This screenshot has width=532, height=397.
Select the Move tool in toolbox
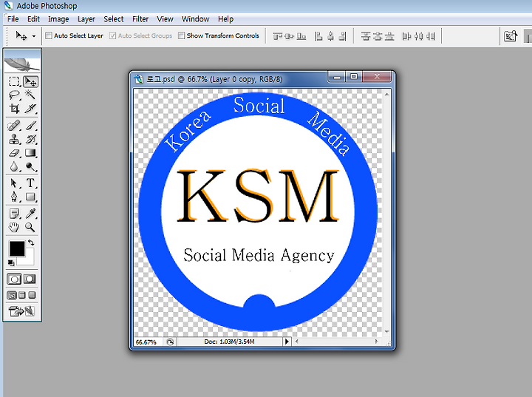click(30, 81)
